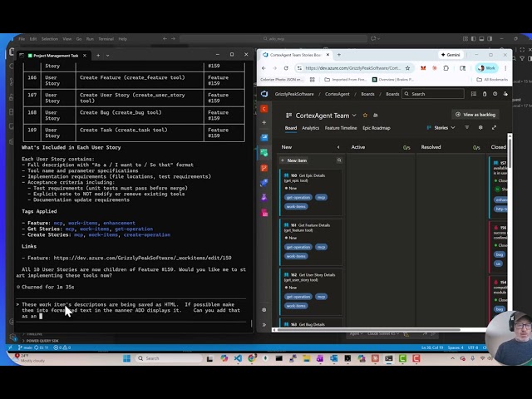Viewport: 532px width, 399px height.
Task: Click taskbar Search box
Action: click(x=169, y=358)
